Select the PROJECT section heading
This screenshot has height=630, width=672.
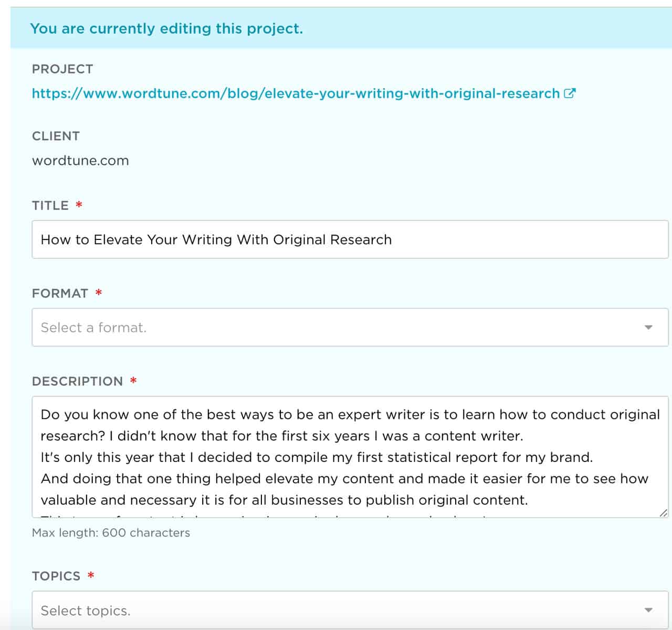[x=62, y=68]
